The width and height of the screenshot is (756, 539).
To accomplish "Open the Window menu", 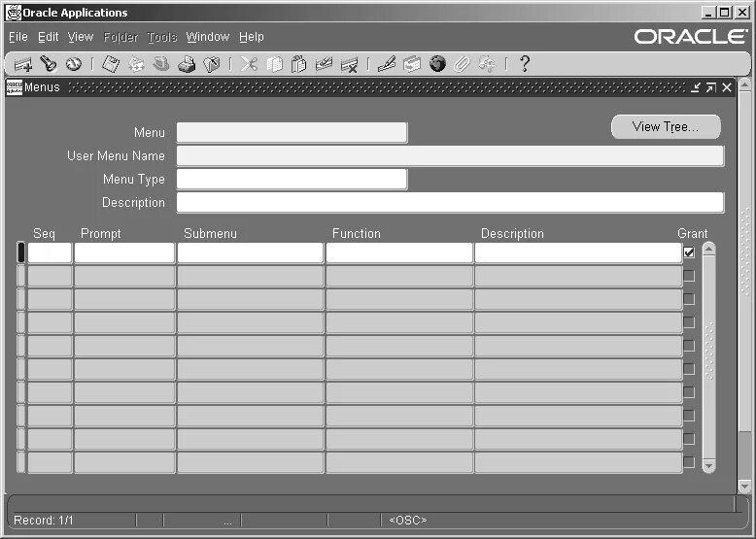I will coord(208,37).
